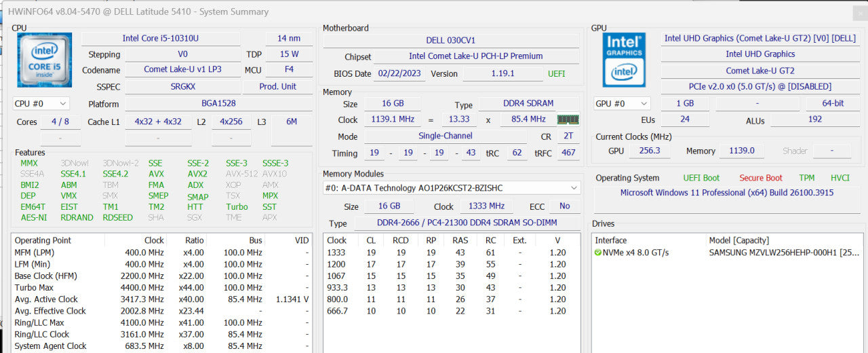The height and width of the screenshot is (353, 868).
Task: Click the Turbo Max operating point row
Action: pyautogui.click(x=161, y=288)
